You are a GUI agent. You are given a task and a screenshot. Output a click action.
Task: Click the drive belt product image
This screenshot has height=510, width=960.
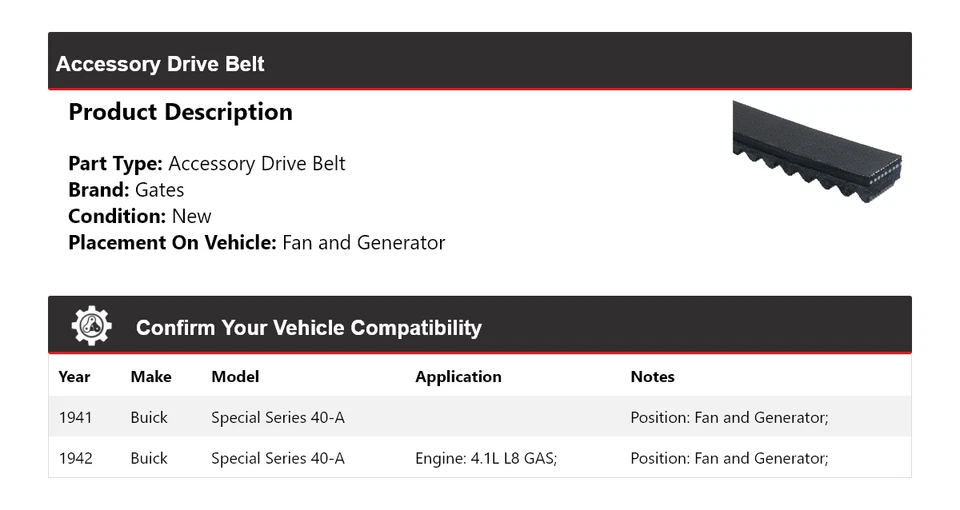[x=817, y=152]
